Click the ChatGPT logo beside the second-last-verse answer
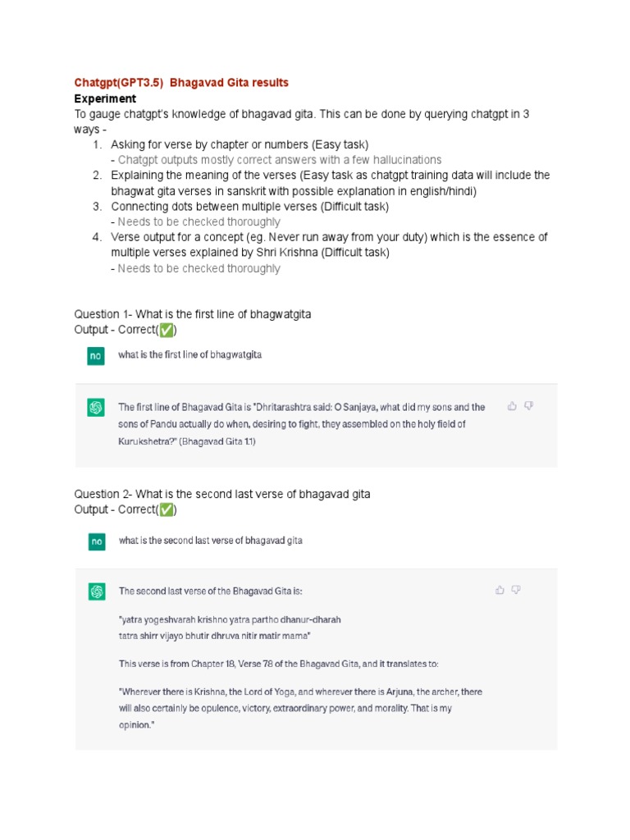 coord(96,591)
